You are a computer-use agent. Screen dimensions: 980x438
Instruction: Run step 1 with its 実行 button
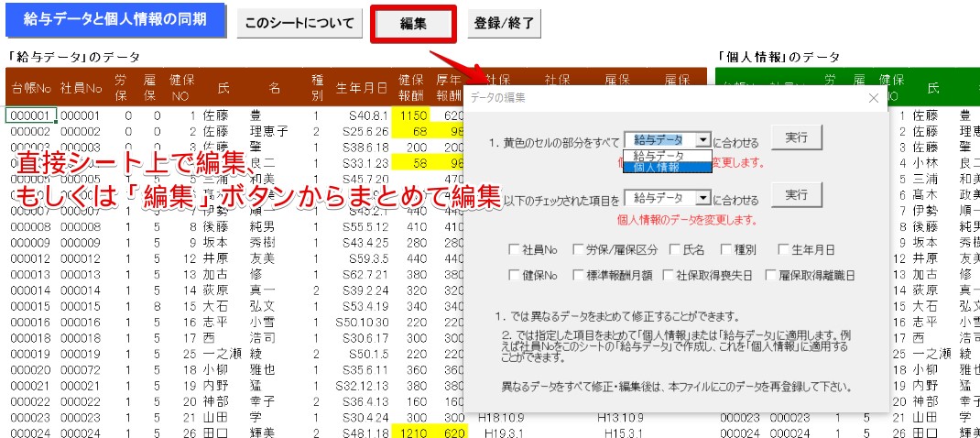(796, 137)
